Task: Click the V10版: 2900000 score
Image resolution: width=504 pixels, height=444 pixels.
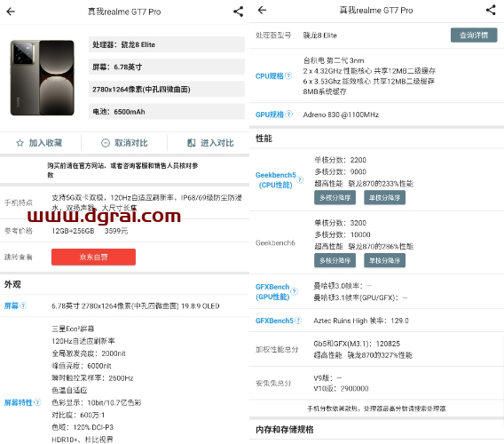Action: point(341,389)
